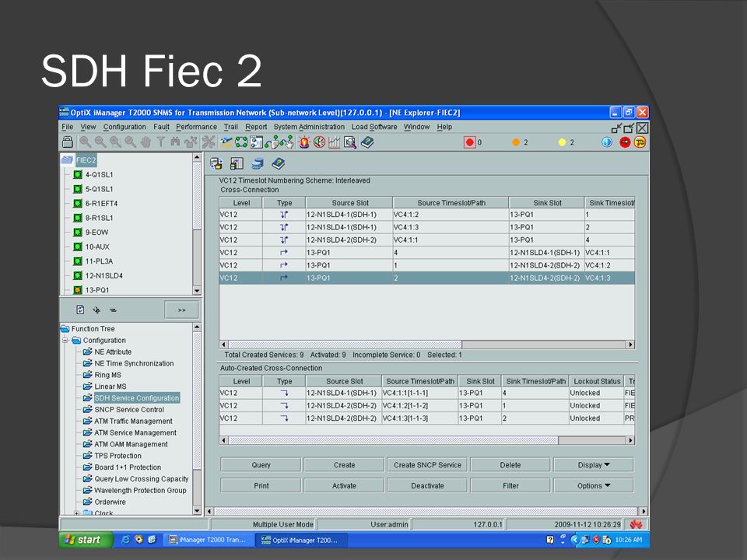Click the help book icon in panel toolbar
747x560 pixels.
(x=279, y=164)
